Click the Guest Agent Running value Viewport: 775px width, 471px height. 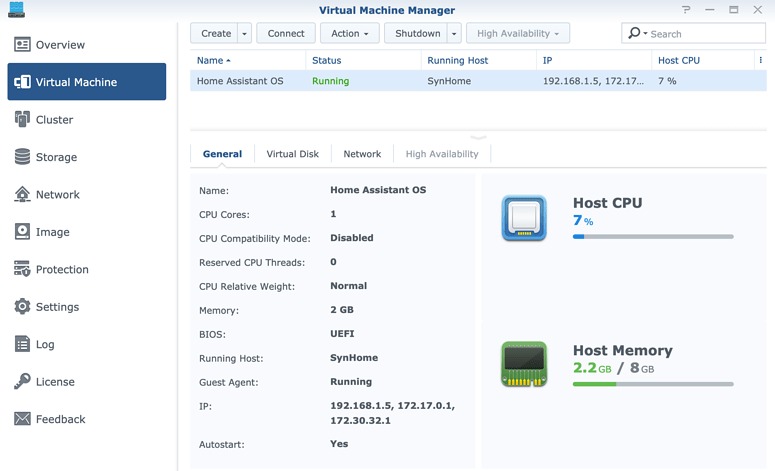[351, 382]
